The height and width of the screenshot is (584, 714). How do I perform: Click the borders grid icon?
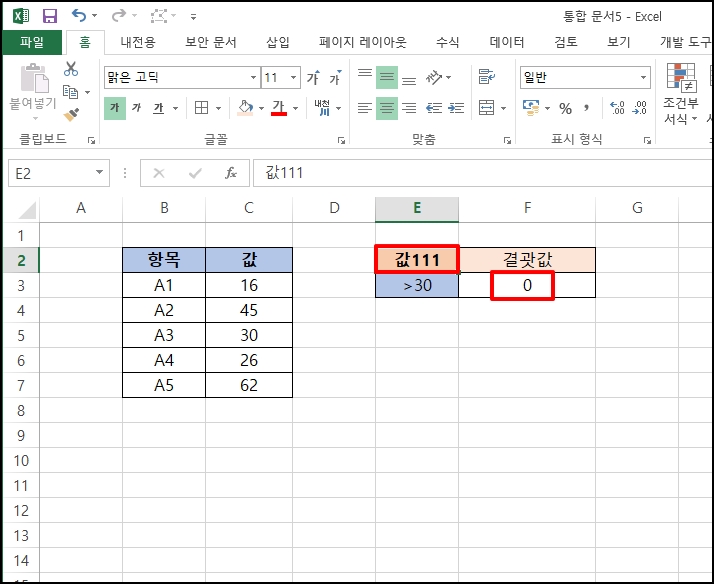point(201,108)
